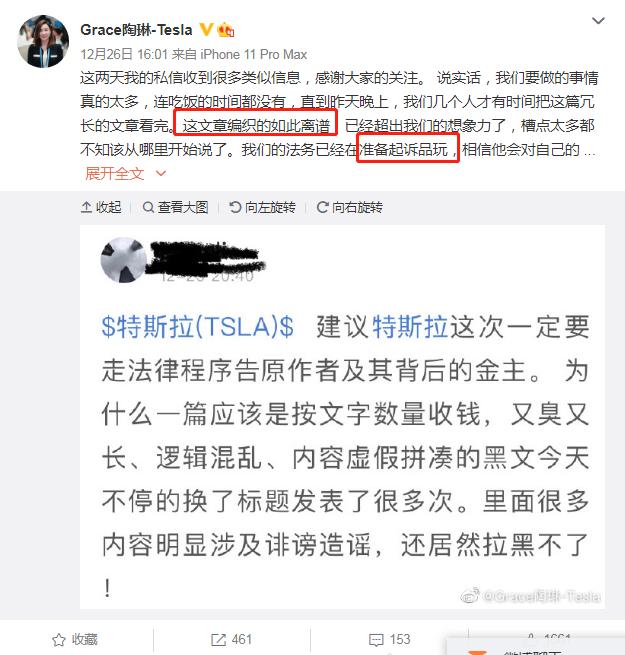This screenshot has width=625, height=655.
Task: Click the orange verified V badge
Action: point(206,29)
